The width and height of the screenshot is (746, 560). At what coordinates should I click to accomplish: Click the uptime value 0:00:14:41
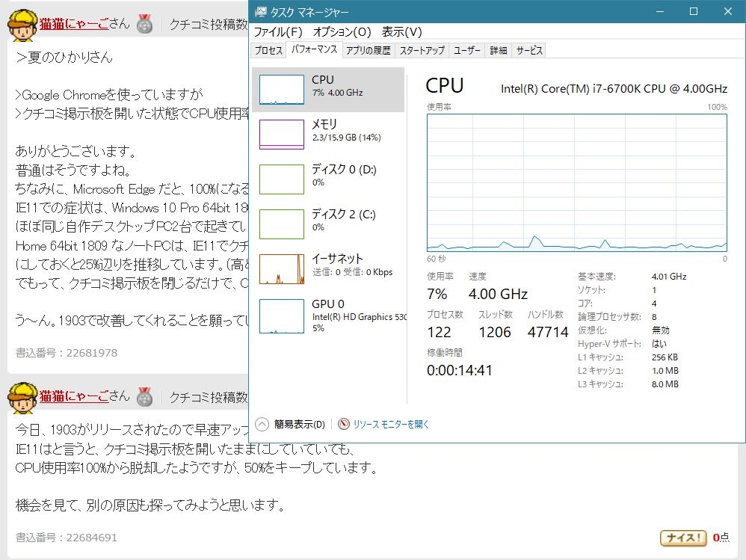coord(459,370)
